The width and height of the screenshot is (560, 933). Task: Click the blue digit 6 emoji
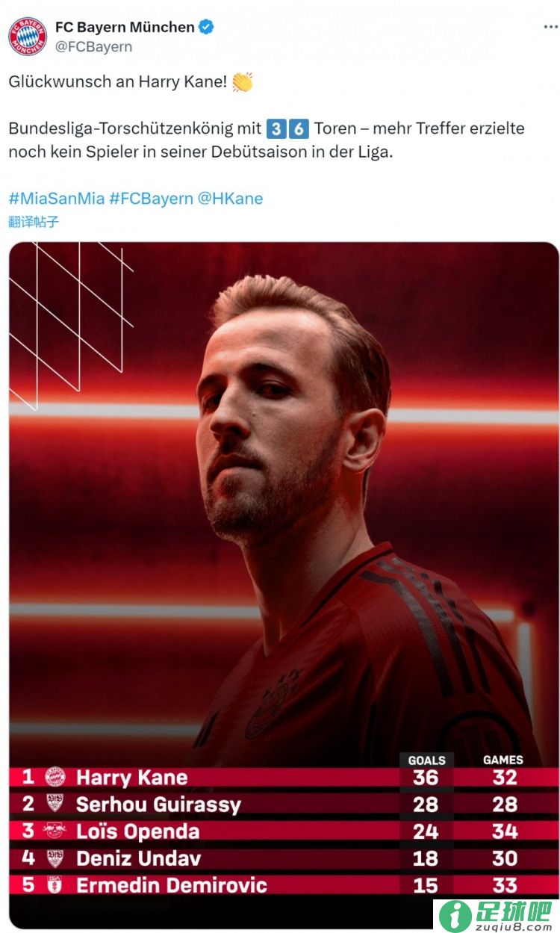click(x=299, y=128)
